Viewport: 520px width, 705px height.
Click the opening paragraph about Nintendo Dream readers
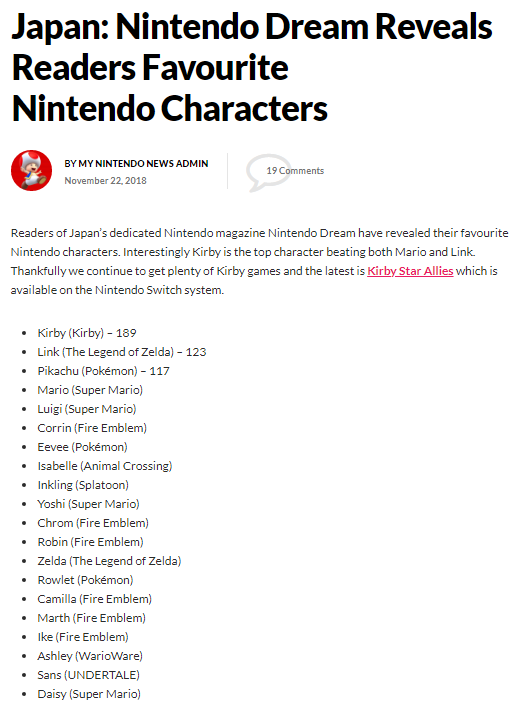pos(260,262)
